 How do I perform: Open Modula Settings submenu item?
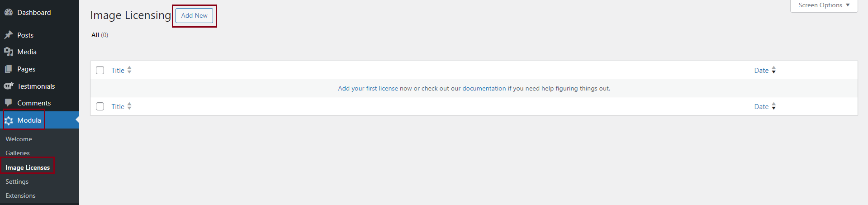[x=17, y=181]
